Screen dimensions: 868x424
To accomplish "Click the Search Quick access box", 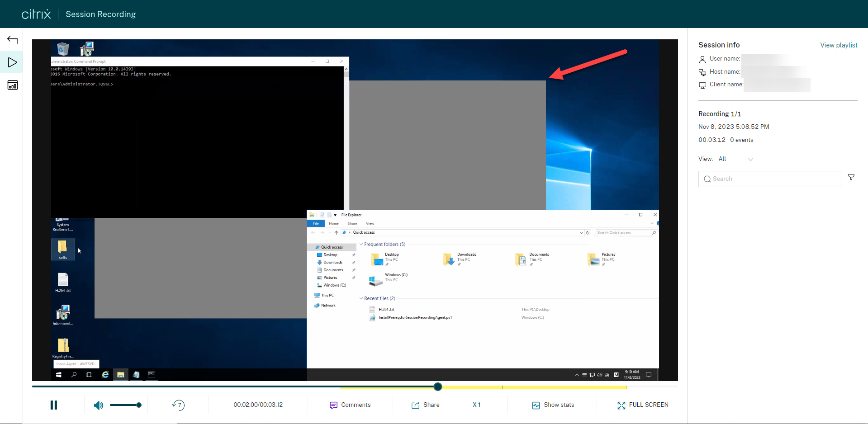I will coord(626,233).
